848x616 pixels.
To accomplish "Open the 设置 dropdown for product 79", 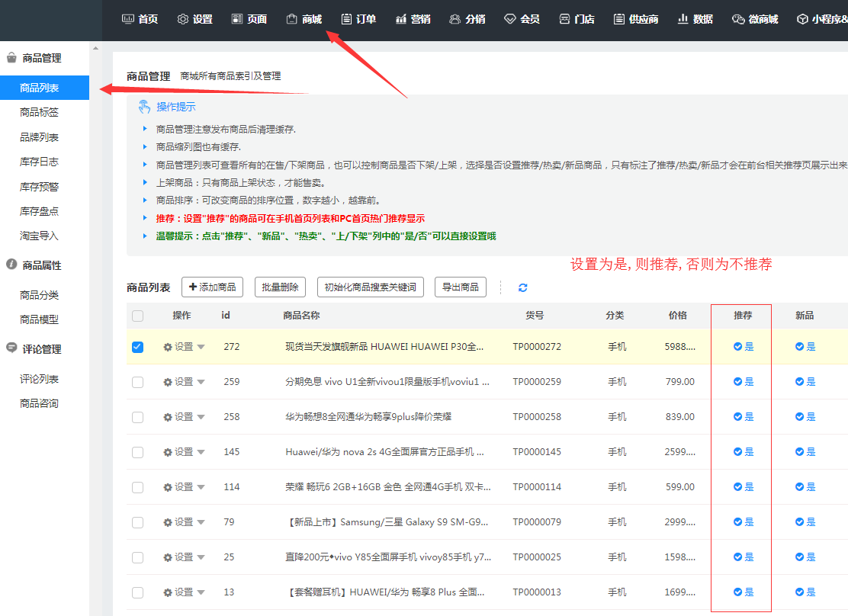I will [x=185, y=522].
